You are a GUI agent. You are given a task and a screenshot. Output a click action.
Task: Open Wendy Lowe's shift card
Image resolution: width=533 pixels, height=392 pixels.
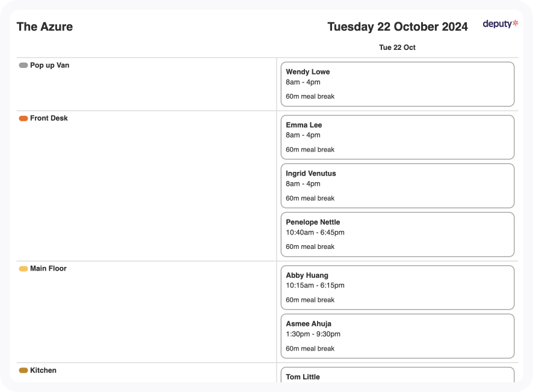pos(397,84)
